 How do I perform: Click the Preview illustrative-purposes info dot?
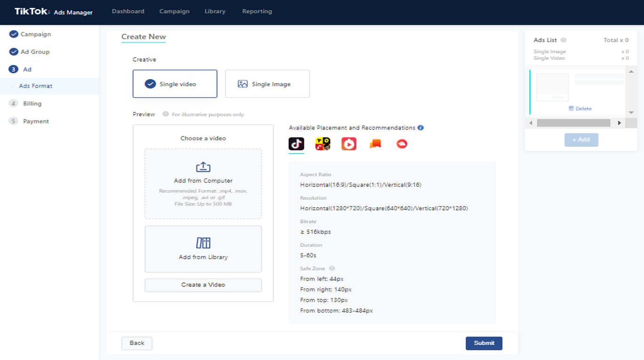click(x=166, y=114)
